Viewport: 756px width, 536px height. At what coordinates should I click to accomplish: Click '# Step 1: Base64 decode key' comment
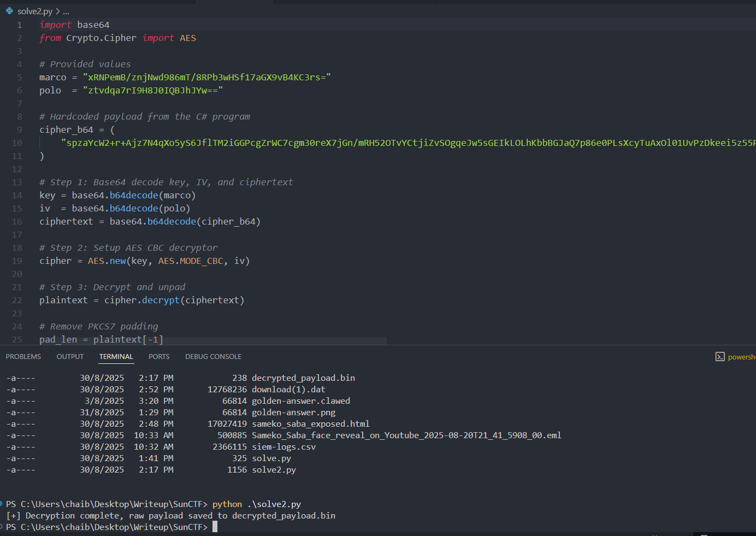point(166,182)
